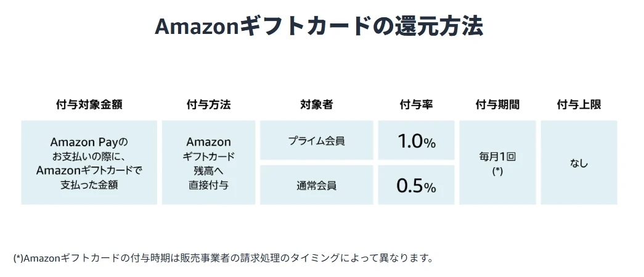Click the 付与率 column header
The image size is (644, 277).
pyautogui.click(x=416, y=104)
